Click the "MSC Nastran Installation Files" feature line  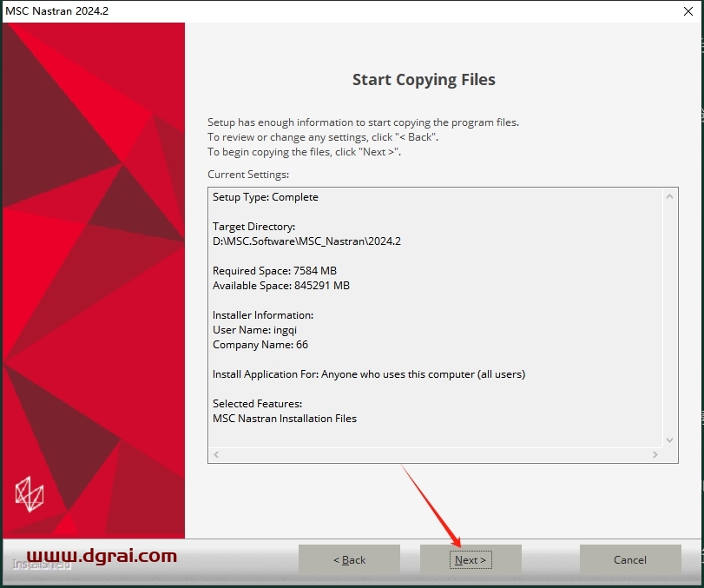[x=285, y=419]
